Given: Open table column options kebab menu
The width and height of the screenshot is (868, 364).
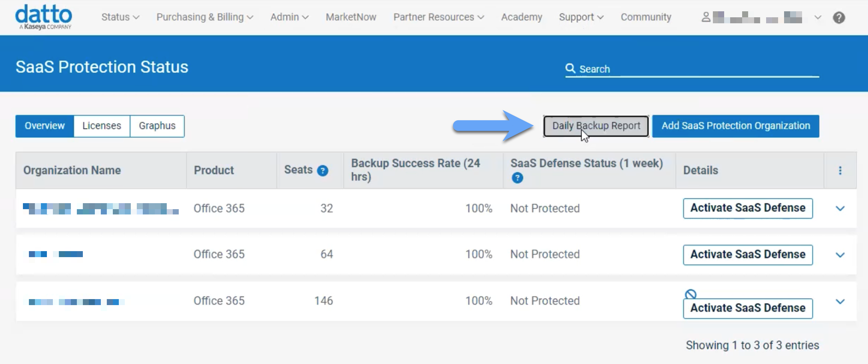Looking at the screenshot, I should point(840,170).
